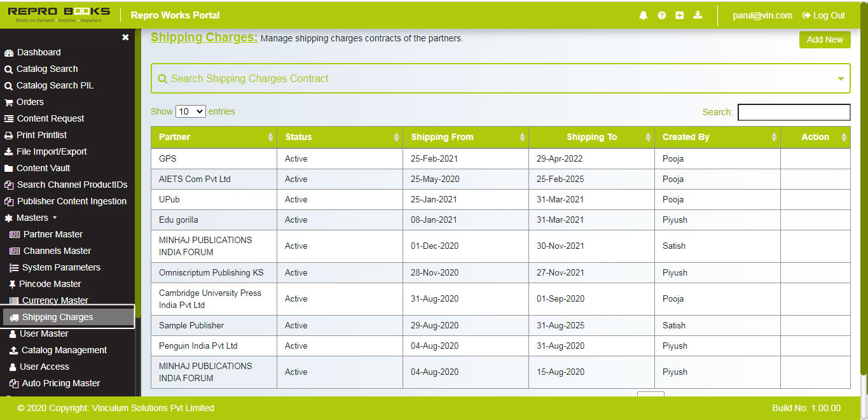Log out of the Repro Works Portal
Viewport: 868px width, 420px height.
click(823, 15)
